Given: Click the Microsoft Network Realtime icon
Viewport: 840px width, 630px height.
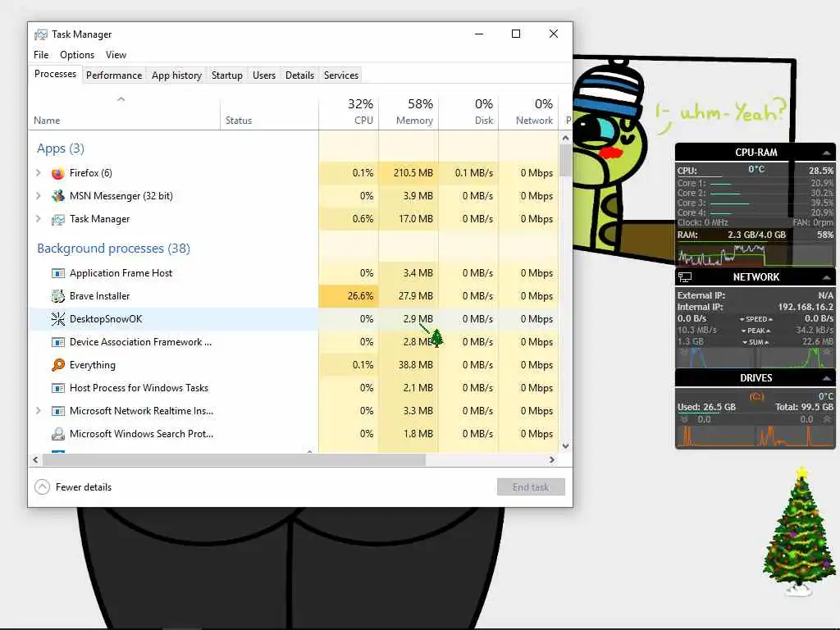Looking at the screenshot, I should [58, 411].
